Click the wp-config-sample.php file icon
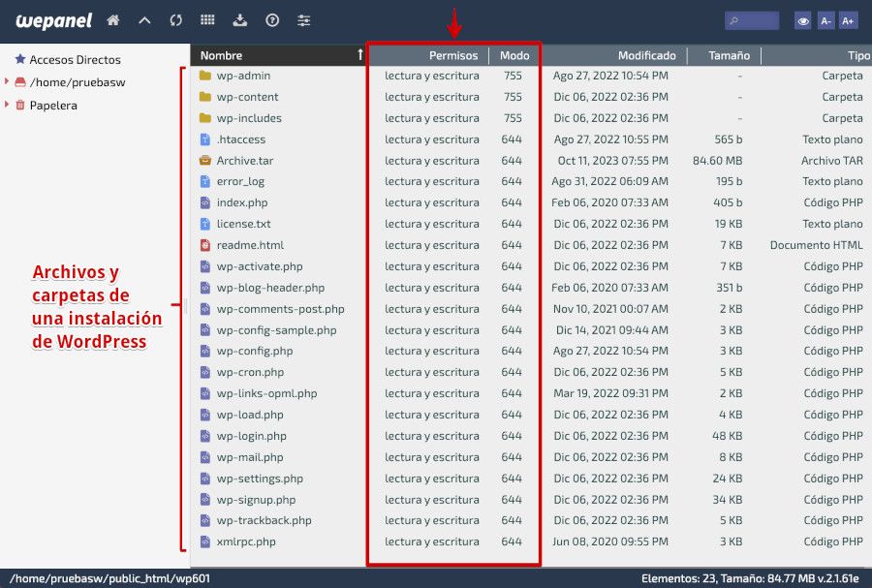This screenshot has height=588, width=872. [205, 329]
